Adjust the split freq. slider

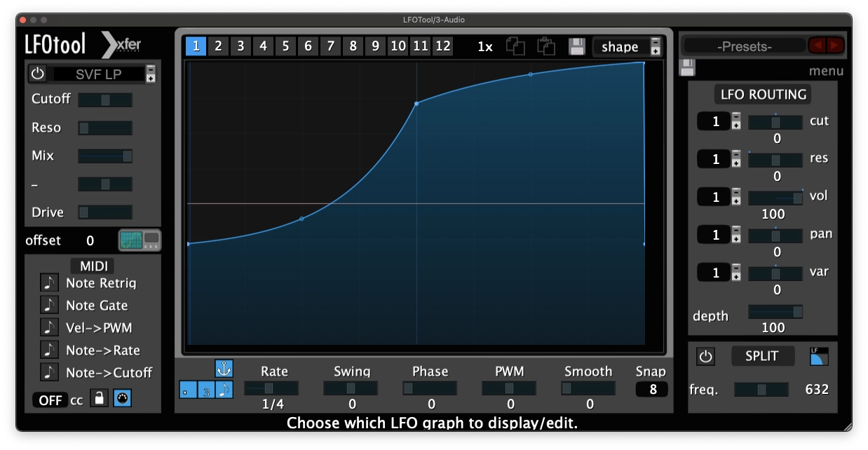point(761,390)
